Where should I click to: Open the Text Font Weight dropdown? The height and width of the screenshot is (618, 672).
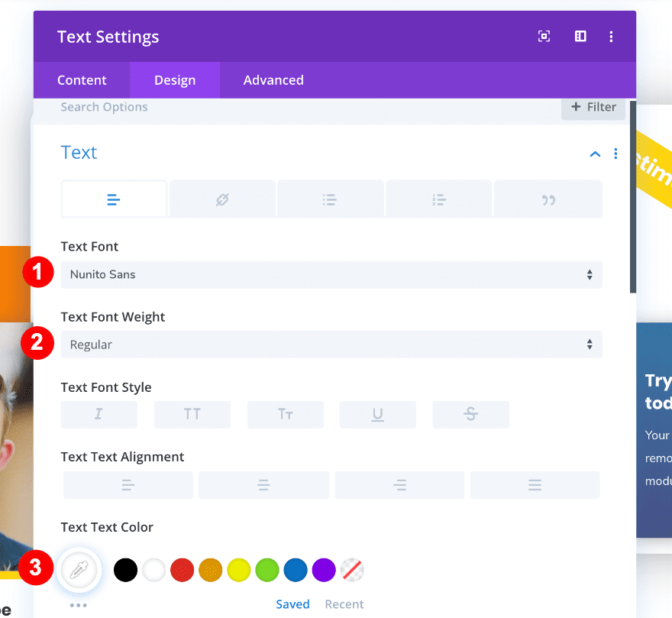pyautogui.click(x=331, y=344)
